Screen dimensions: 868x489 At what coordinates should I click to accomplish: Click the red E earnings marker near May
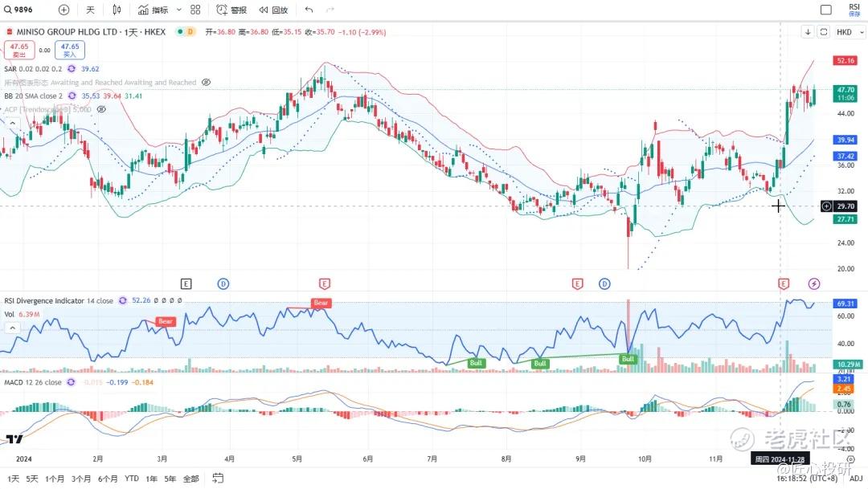pos(325,283)
